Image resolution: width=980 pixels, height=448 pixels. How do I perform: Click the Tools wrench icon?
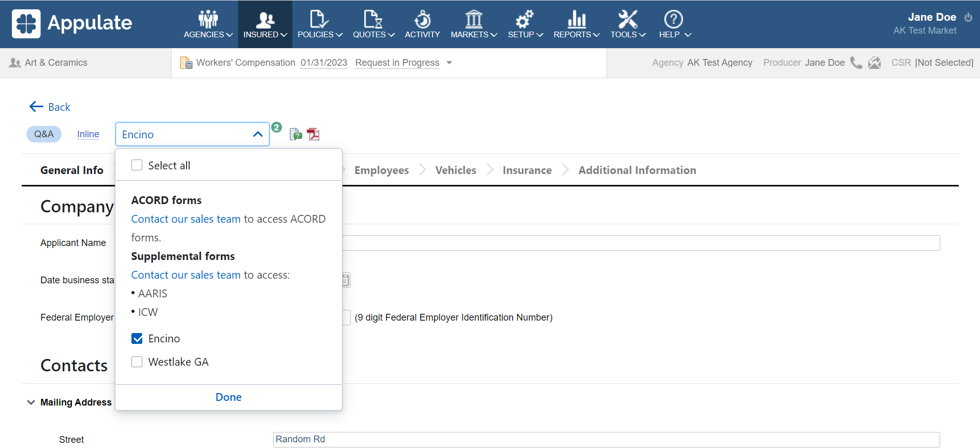click(628, 20)
